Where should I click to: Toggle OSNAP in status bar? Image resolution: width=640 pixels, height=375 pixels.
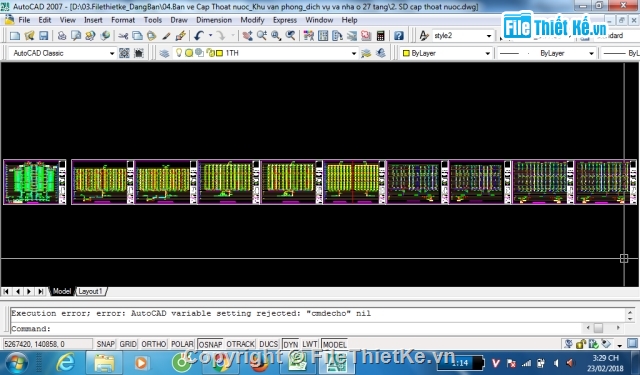click(210, 344)
